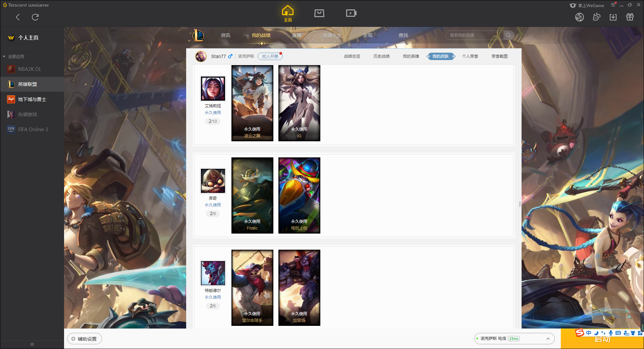Click the 2/10 skin count badge
The height and width of the screenshot is (349, 644).
coord(213,121)
